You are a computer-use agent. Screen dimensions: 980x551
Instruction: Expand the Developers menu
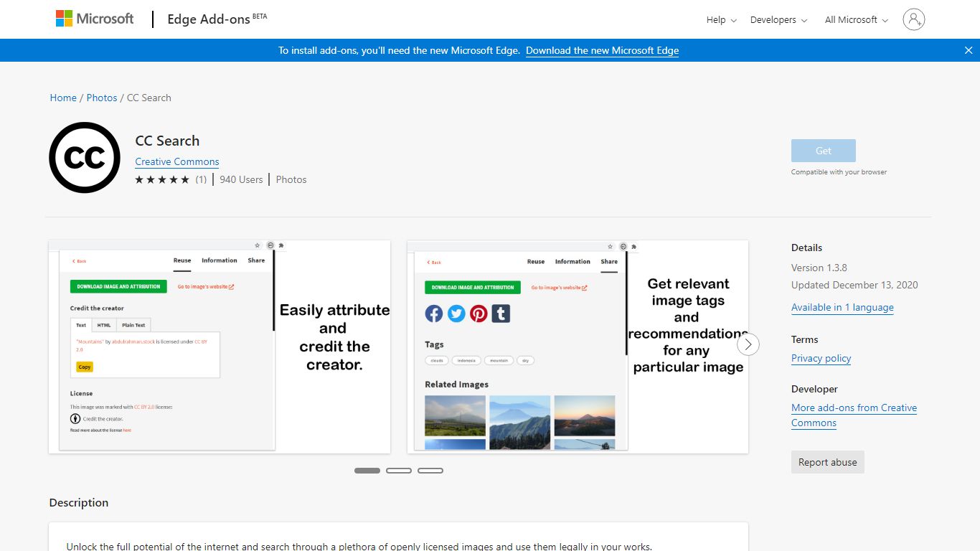coord(778,20)
